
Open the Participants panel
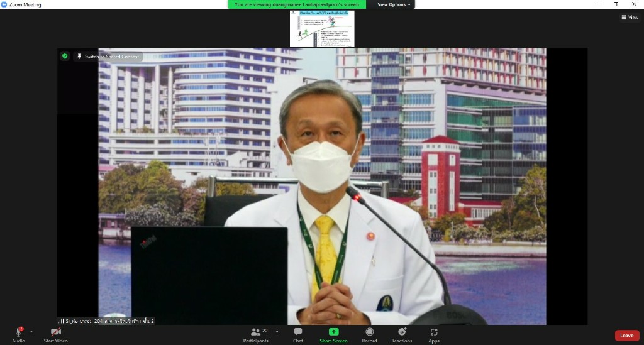256,334
